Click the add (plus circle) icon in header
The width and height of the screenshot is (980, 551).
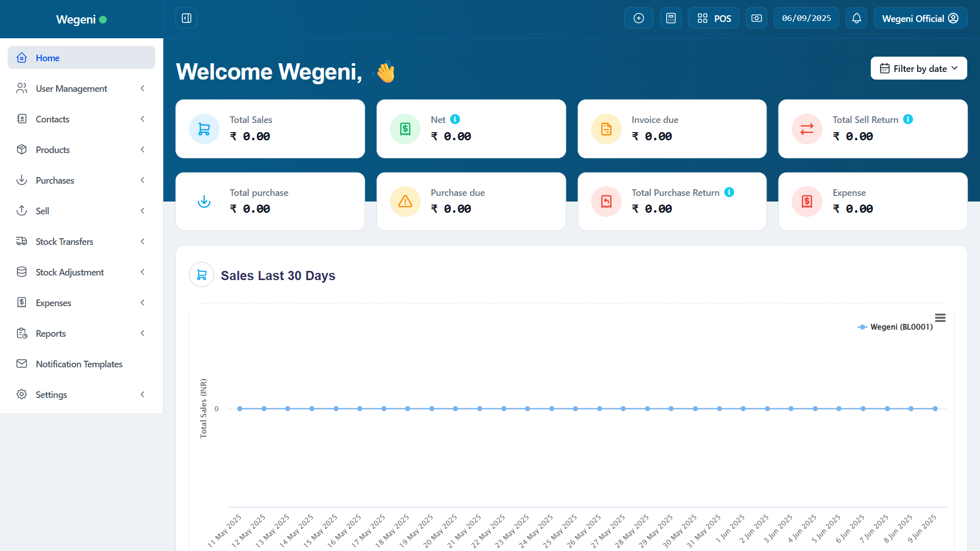coord(639,18)
